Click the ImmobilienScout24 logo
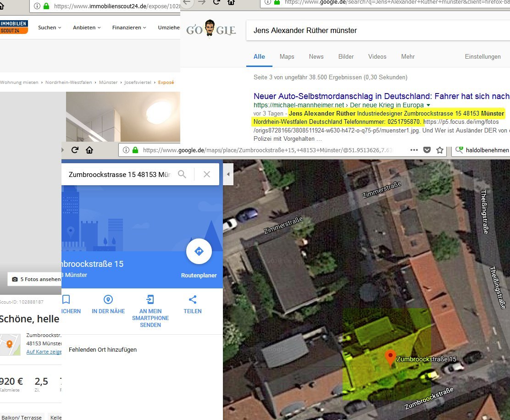Image resolution: width=510 pixels, height=420 pixels. 14,27
